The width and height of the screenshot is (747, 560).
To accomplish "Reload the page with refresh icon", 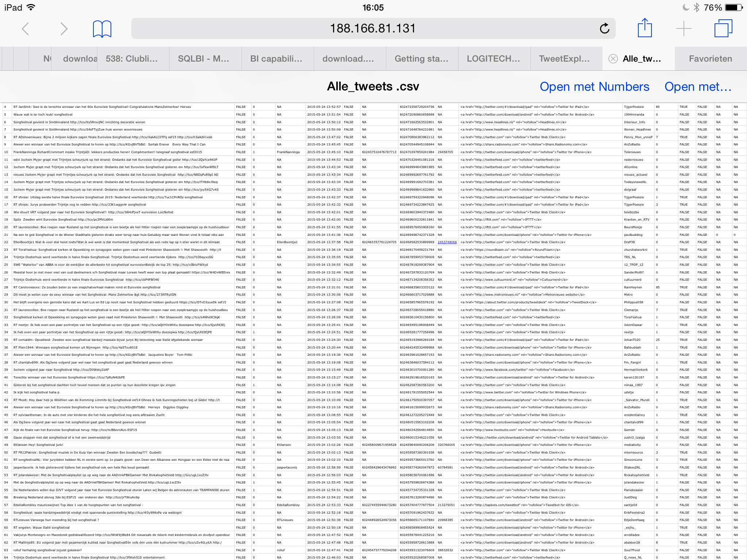I will 604,28.
